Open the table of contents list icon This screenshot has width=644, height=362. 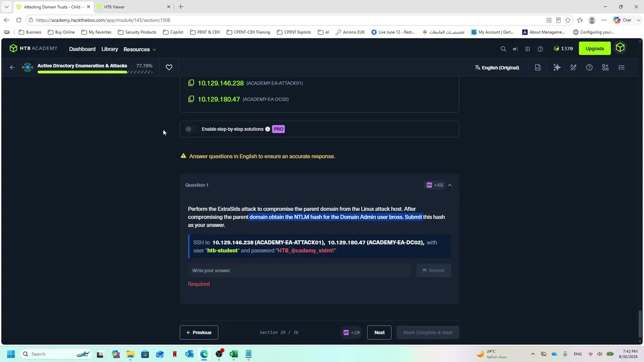[x=621, y=67]
